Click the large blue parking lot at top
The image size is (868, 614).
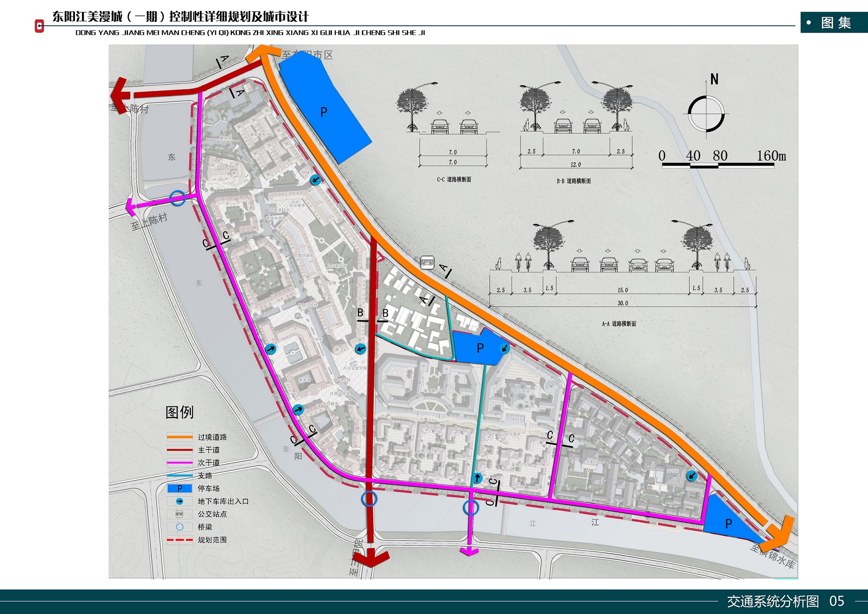pyautogui.click(x=324, y=111)
